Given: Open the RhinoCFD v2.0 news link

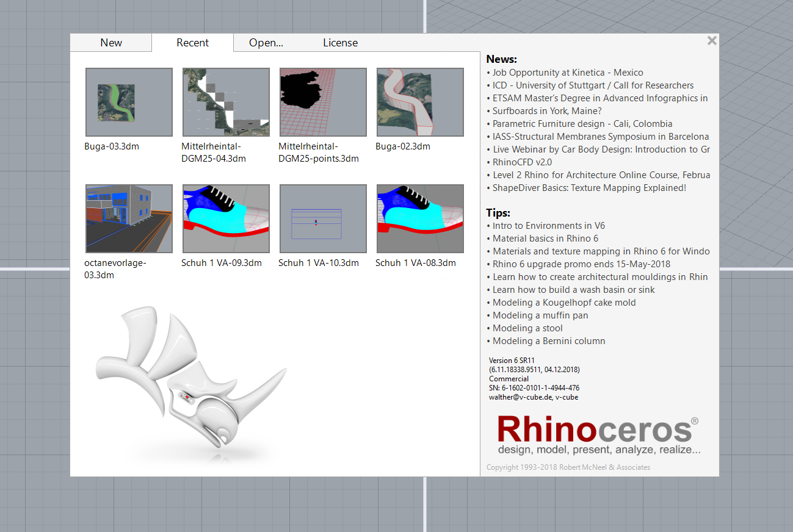Looking at the screenshot, I should coord(522,162).
